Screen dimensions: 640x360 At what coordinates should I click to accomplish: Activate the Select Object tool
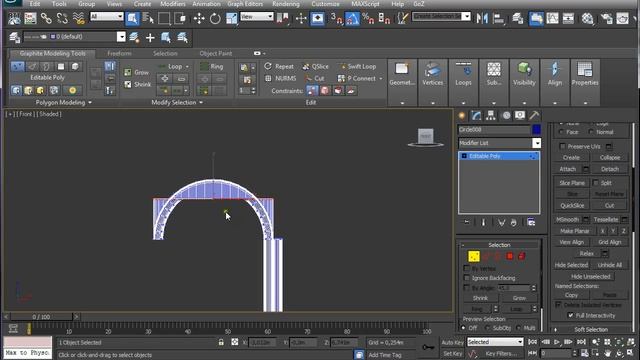point(132,18)
